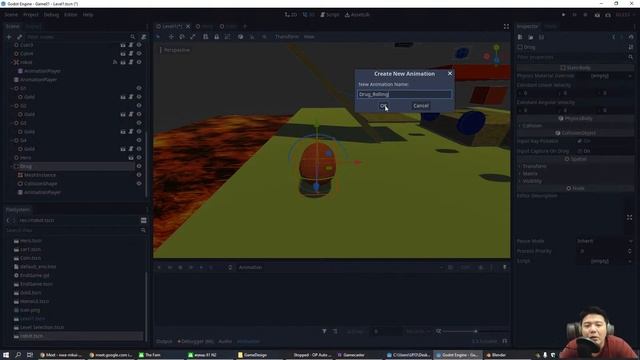Toggle visibility of the Hero node
The width and height of the screenshot is (640, 360).
coord(139,158)
